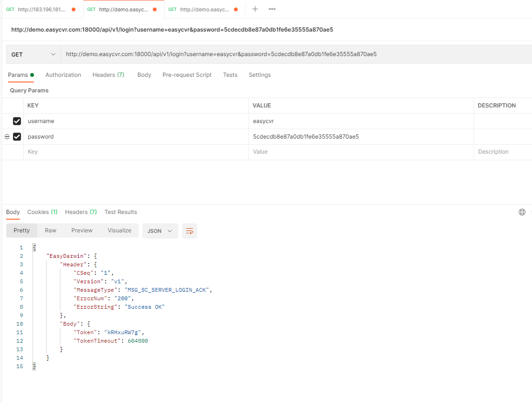Select the Pre-request Script tab

pos(187,75)
